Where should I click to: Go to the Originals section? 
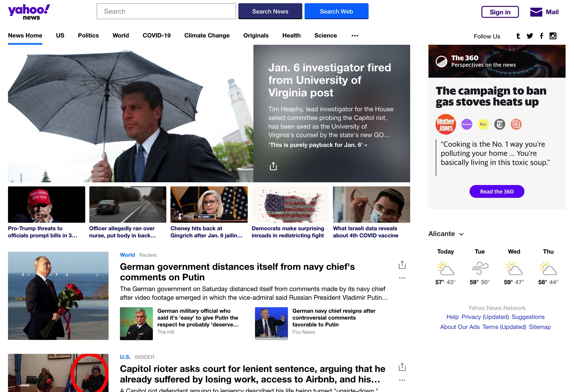pyautogui.click(x=256, y=36)
